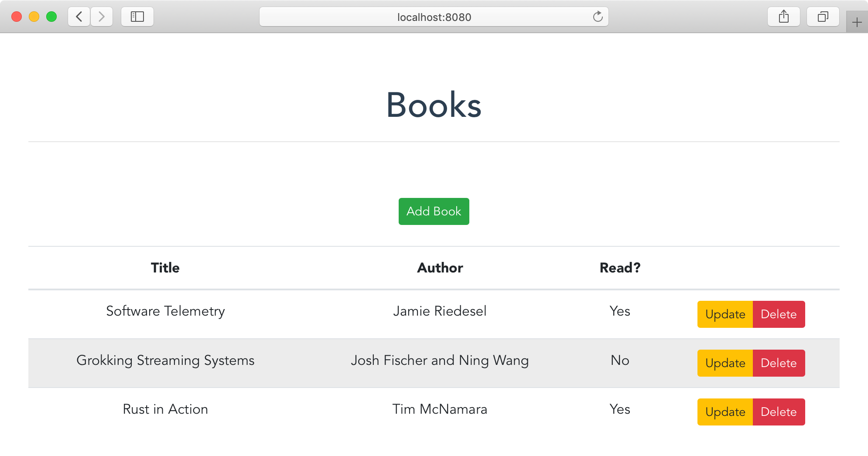Delete Grokking Streaming Systems entry
The height and width of the screenshot is (456, 868).
point(779,363)
